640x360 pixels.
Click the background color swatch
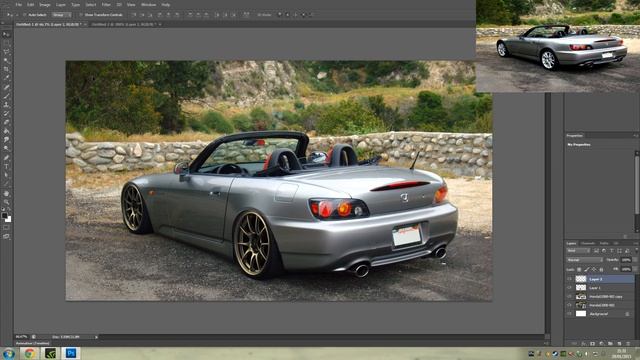pos(8,219)
